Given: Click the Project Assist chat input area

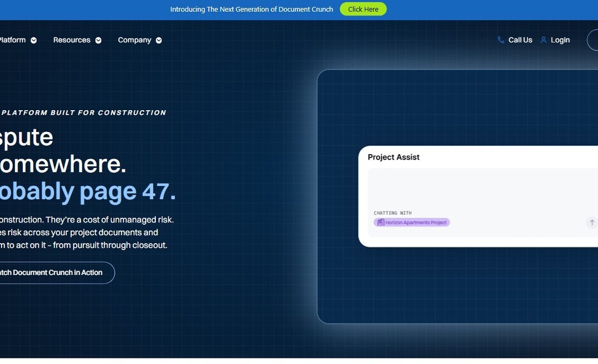Looking at the screenshot, I should 483,203.
